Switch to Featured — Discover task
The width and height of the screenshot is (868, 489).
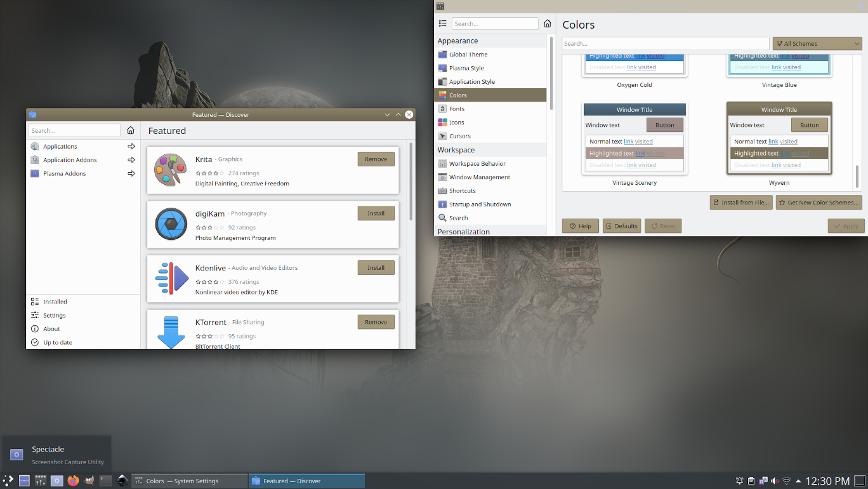click(x=306, y=481)
